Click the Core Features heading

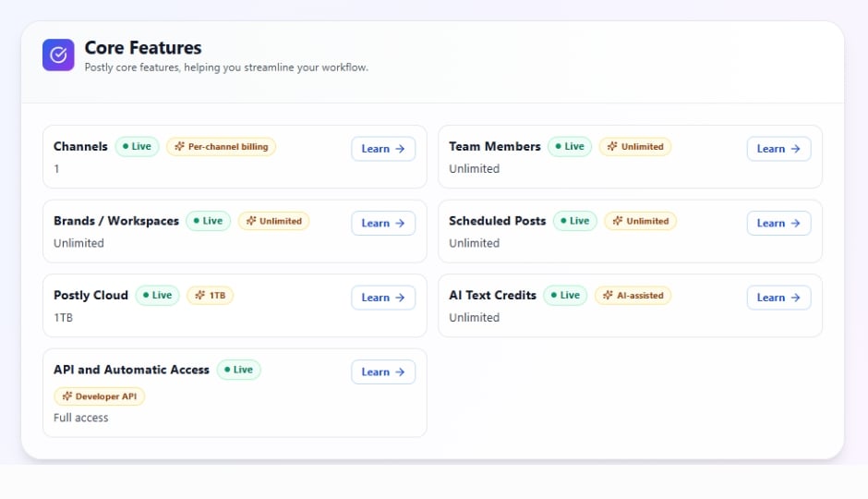(143, 48)
